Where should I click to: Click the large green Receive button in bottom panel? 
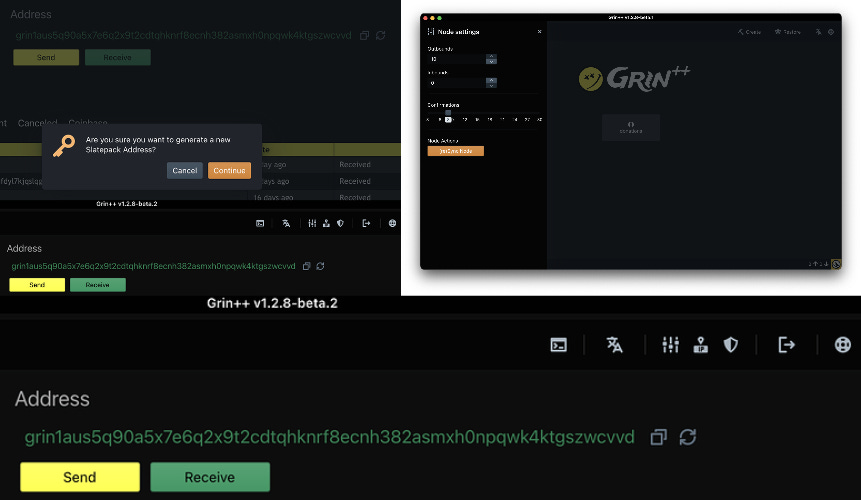[x=210, y=477]
